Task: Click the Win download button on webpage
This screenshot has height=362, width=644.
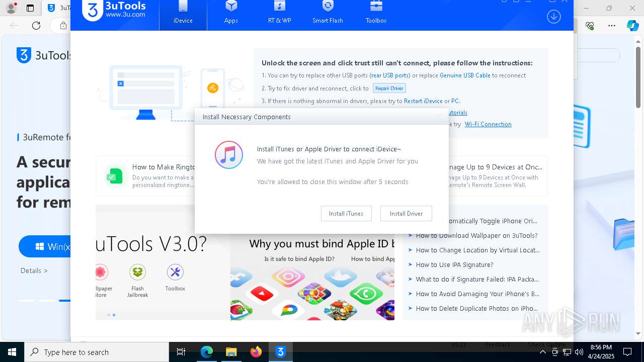Action: [45, 246]
